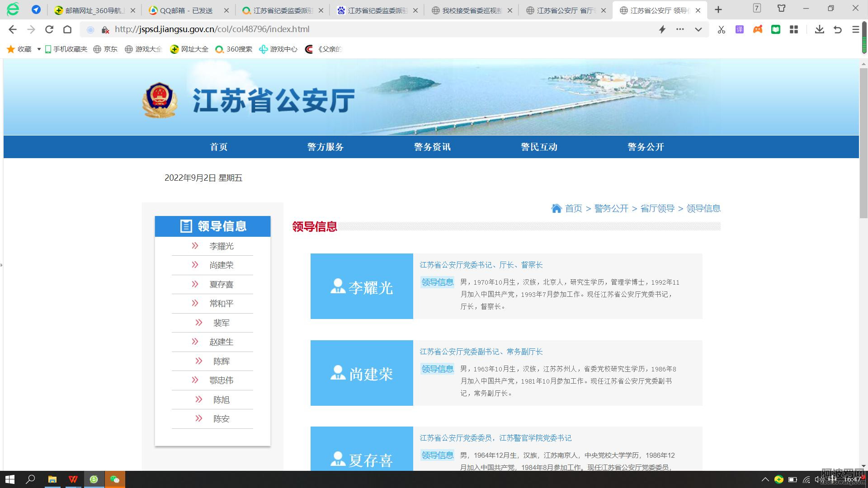Open the Windows Start menu

coord(9,479)
